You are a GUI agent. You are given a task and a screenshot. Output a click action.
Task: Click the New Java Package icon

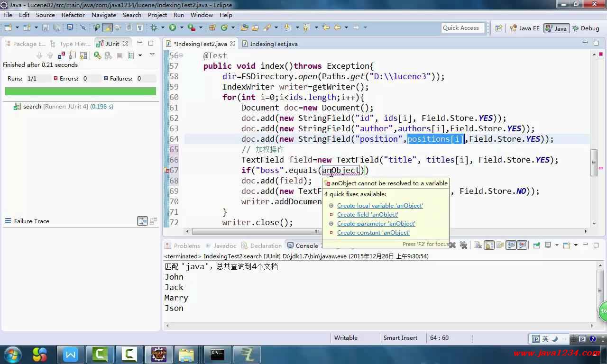[x=212, y=27]
